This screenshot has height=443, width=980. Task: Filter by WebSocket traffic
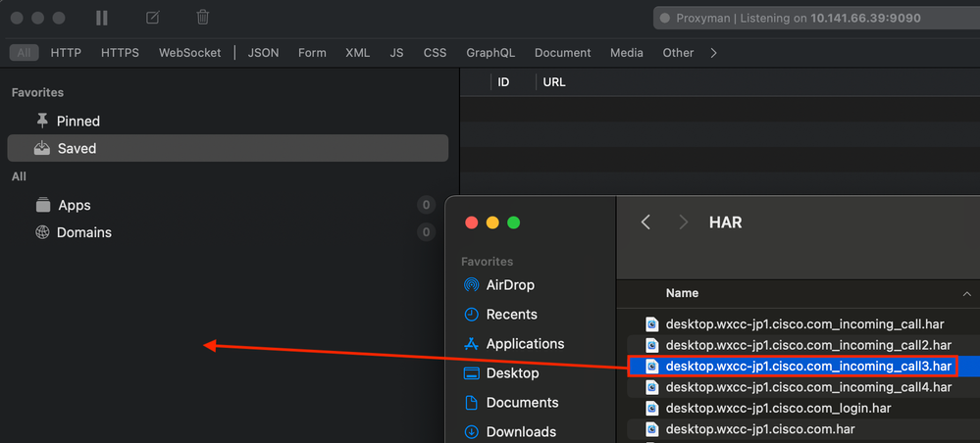click(x=189, y=53)
